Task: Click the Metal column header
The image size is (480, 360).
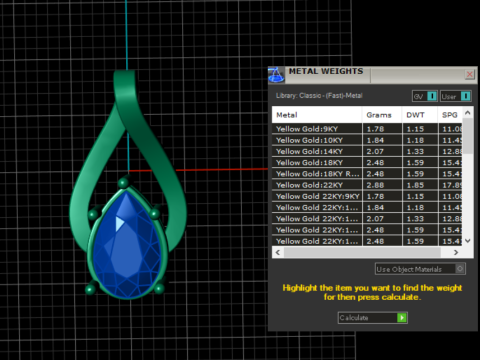Action: [x=317, y=115]
